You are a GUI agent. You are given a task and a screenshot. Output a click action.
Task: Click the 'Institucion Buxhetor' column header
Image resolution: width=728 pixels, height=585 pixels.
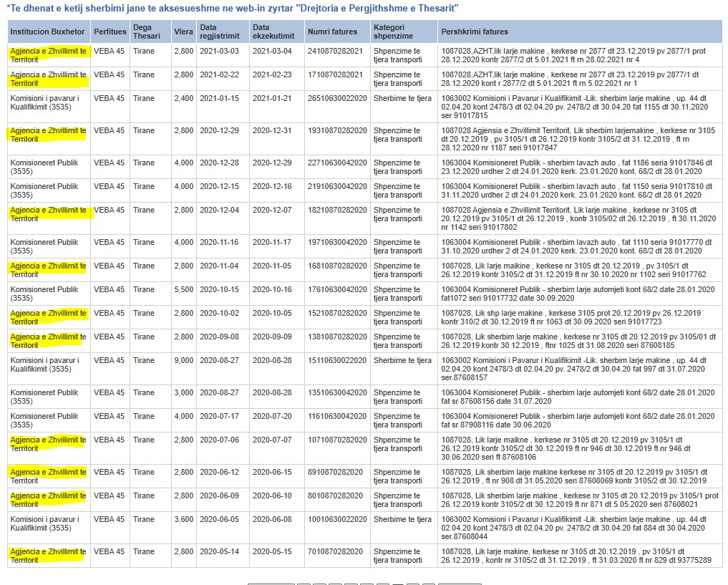[x=47, y=32]
